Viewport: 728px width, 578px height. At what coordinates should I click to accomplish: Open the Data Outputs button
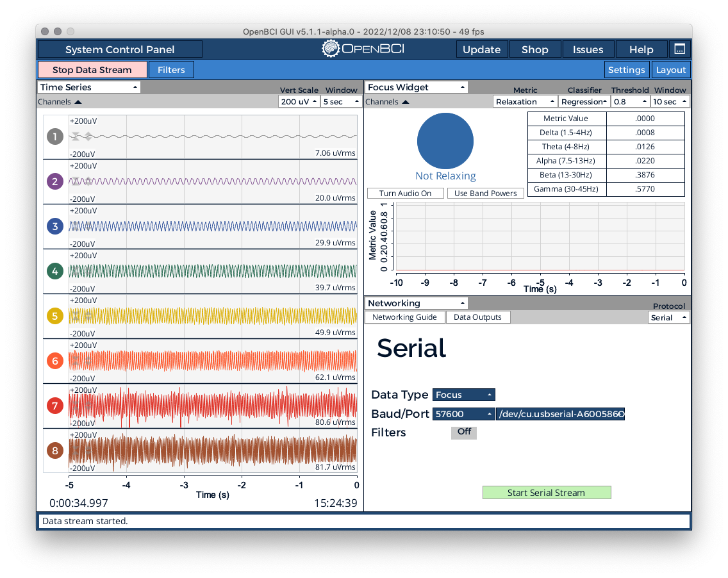477,317
